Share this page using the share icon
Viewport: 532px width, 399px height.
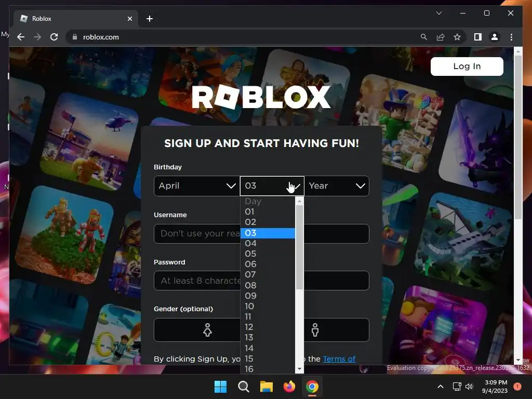[x=441, y=37]
